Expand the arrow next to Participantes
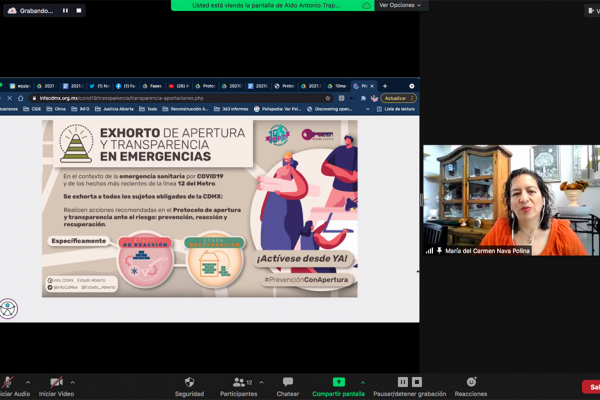This screenshot has width=600, height=400. click(x=261, y=382)
